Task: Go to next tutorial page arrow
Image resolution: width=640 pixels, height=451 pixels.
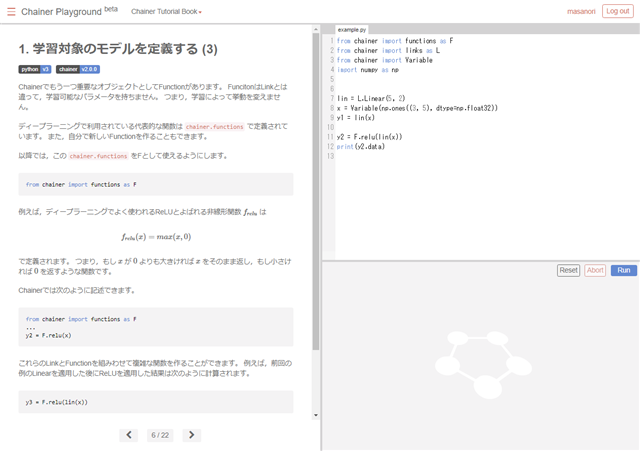Action: coord(191,435)
